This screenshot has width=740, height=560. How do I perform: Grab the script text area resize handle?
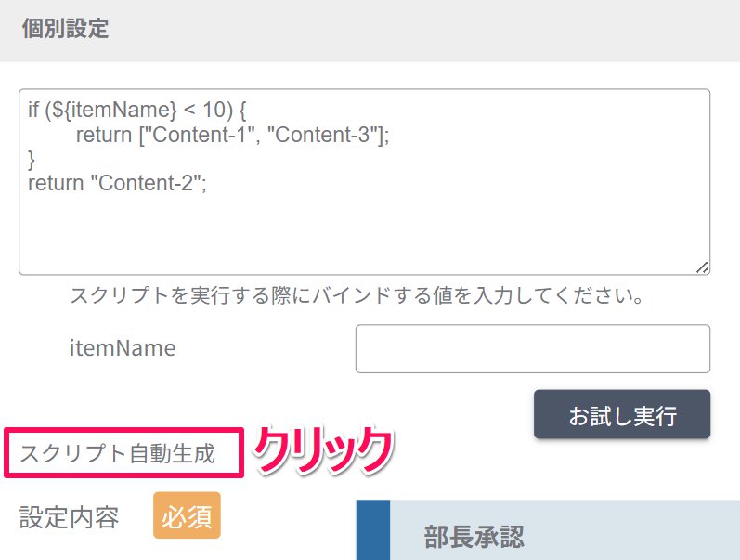702,267
